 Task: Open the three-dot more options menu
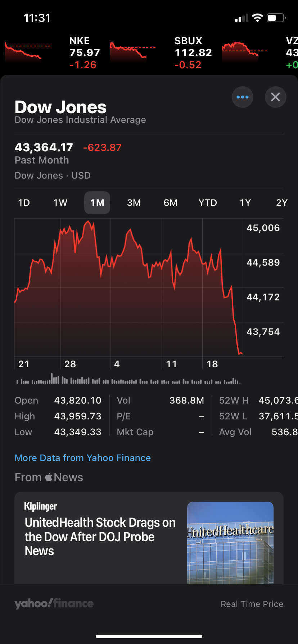[x=242, y=97]
